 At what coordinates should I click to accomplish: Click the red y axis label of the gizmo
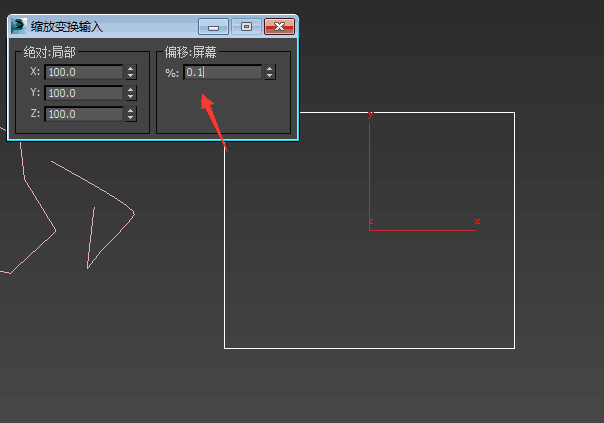point(371,115)
